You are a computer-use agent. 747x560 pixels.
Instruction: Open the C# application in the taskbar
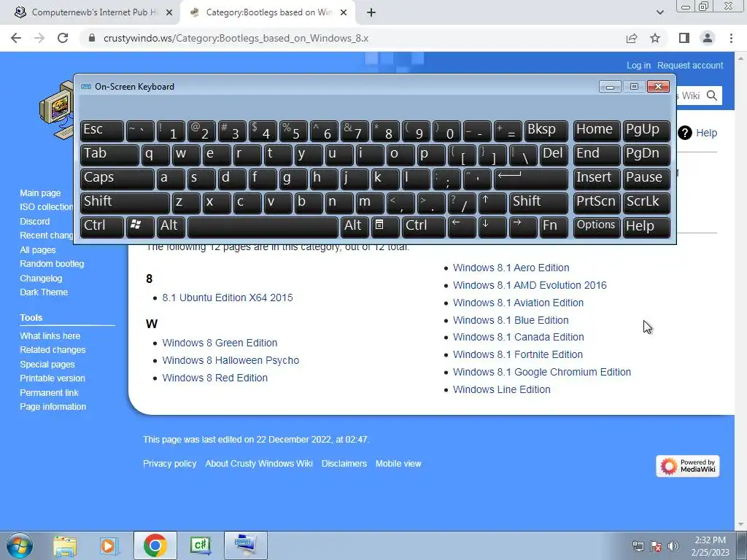click(200, 545)
